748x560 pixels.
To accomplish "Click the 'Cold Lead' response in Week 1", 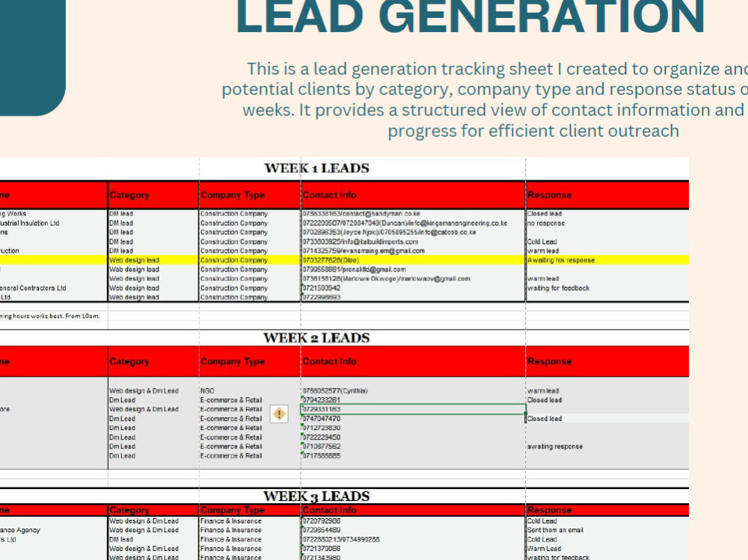I will 607,241.
